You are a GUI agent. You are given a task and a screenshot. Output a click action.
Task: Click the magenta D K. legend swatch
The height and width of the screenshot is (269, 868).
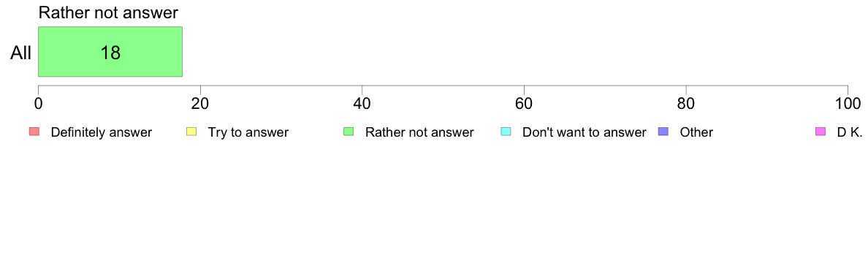(821, 132)
